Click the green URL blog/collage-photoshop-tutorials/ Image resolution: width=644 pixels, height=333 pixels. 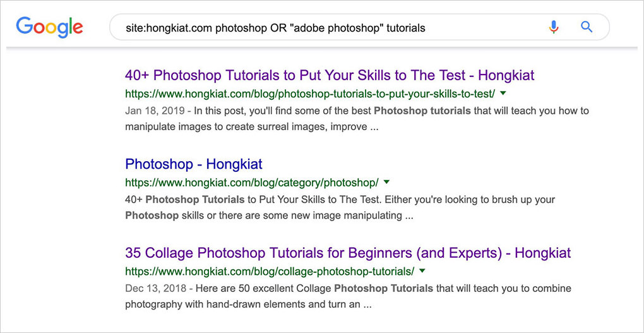tap(270, 271)
